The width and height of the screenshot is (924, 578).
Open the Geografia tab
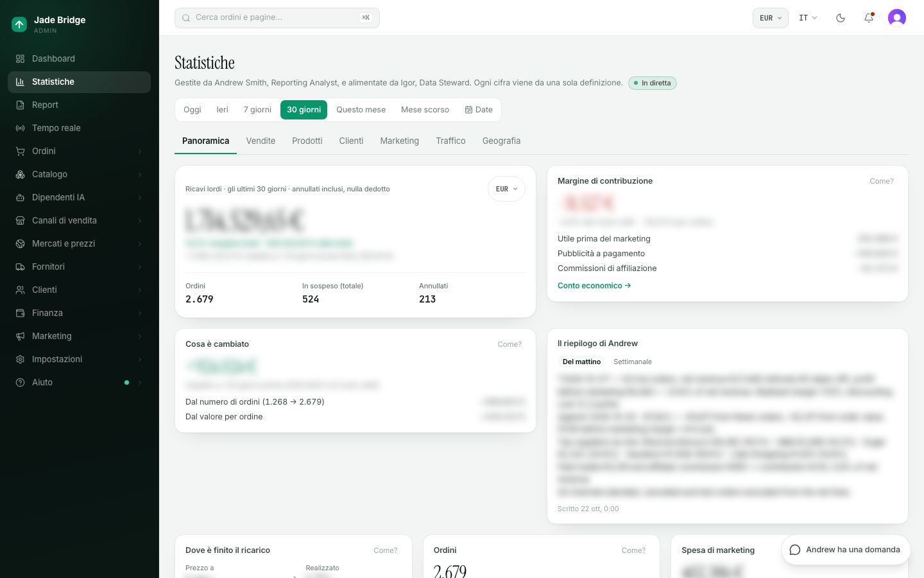click(x=501, y=141)
